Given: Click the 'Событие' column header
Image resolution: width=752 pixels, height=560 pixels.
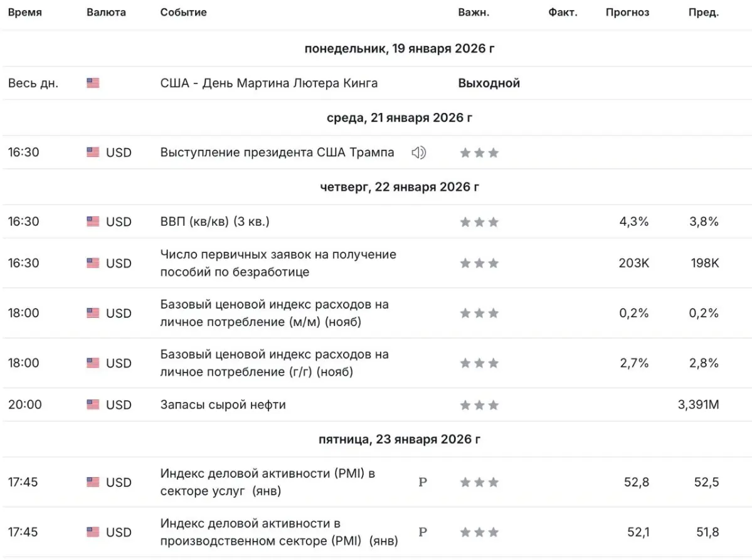Looking at the screenshot, I should click(x=183, y=13).
